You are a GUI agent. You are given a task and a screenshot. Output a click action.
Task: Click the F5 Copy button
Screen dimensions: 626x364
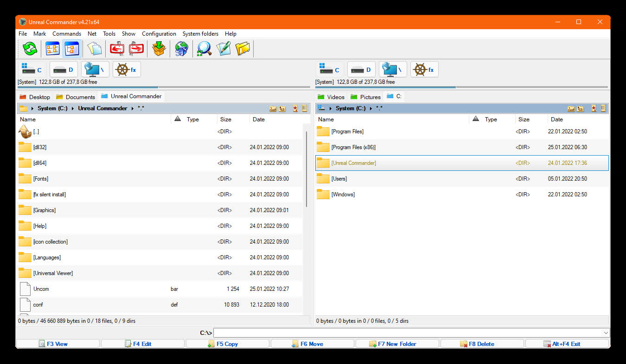[x=227, y=344]
